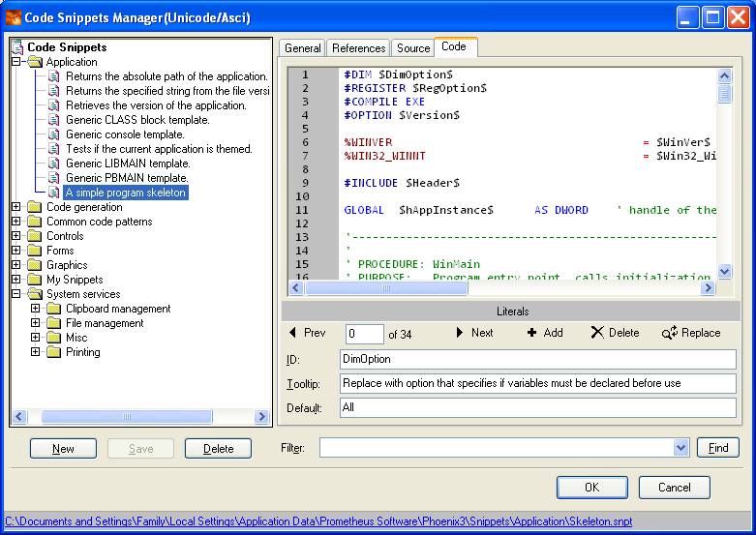Click the Clipboard management folder icon

54,308
